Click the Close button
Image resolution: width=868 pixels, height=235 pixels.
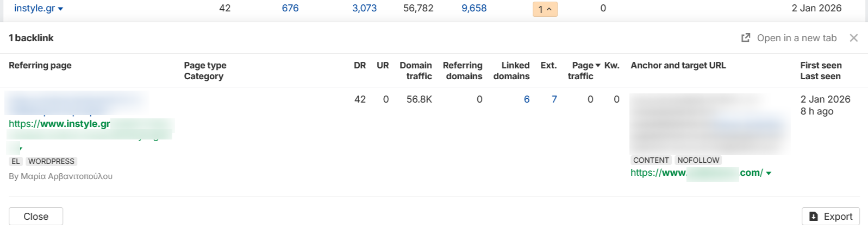pyautogui.click(x=36, y=217)
